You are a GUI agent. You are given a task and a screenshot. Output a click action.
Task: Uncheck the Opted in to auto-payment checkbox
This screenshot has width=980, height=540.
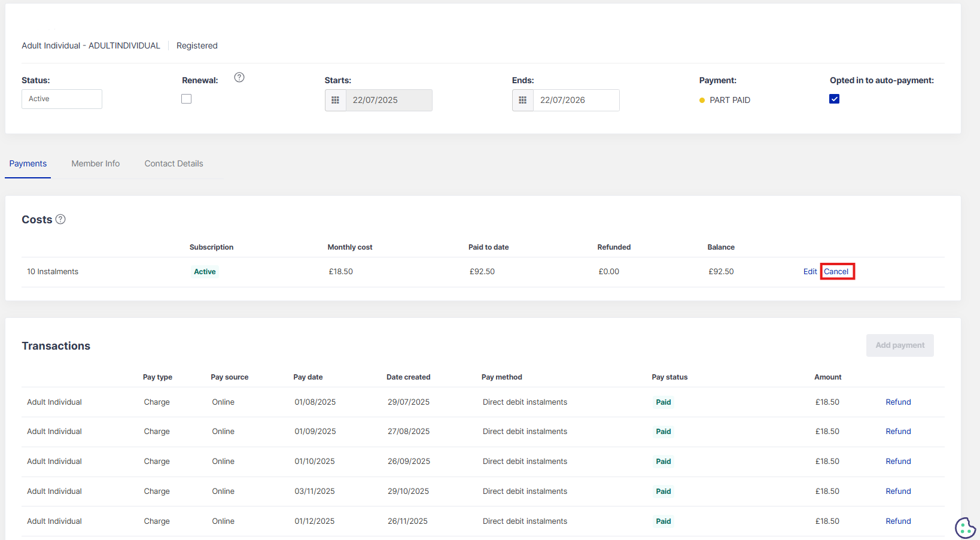pyautogui.click(x=834, y=99)
